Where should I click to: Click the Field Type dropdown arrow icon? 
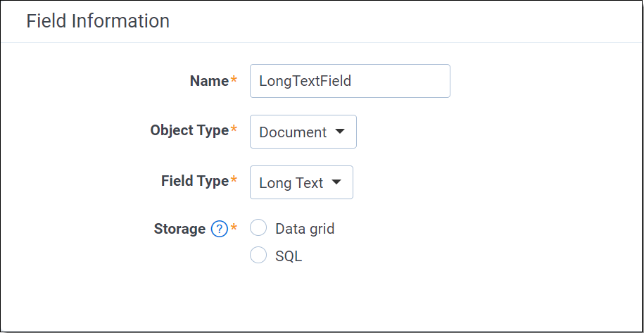pos(336,182)
